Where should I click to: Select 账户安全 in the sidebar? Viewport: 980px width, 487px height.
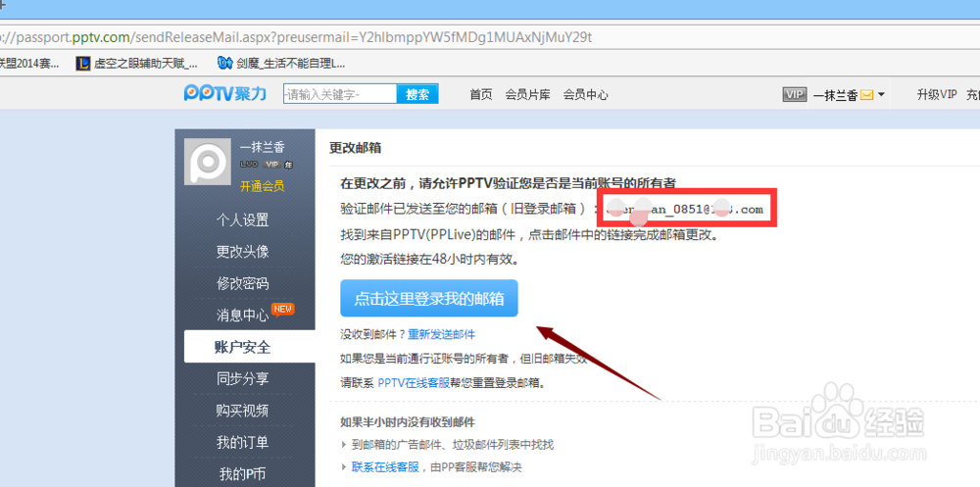click(x=249, y=347)
